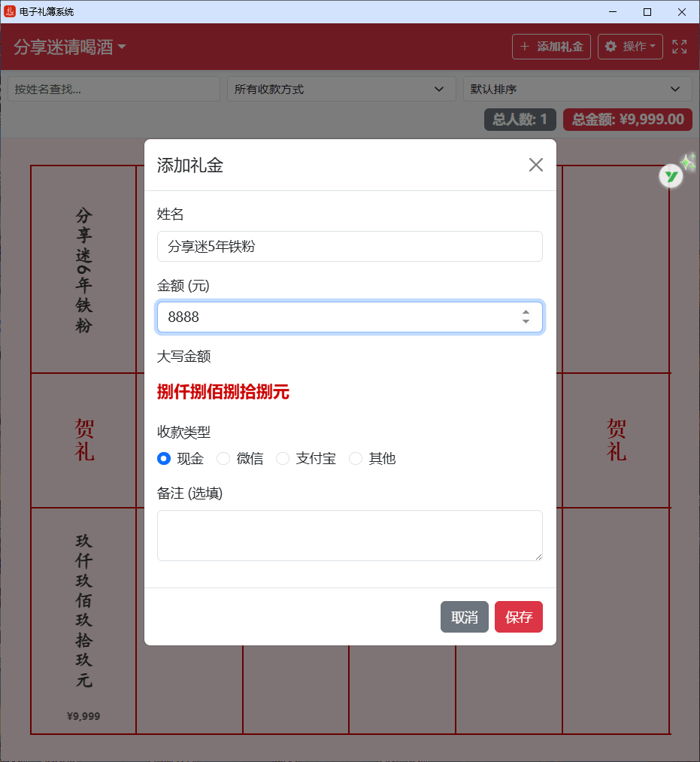Click the 总金额 ¥9,999.00 badge
Screen dimensions: 700x762
point(627,119)
